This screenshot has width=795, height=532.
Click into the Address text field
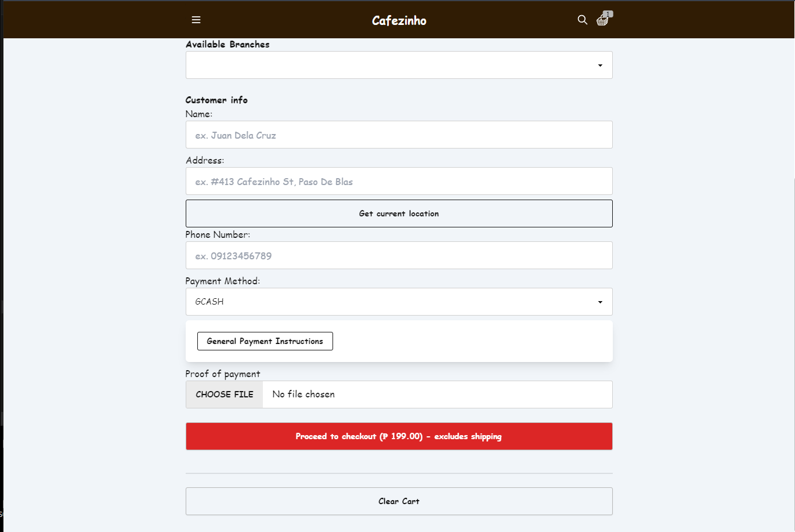(399, 181)
